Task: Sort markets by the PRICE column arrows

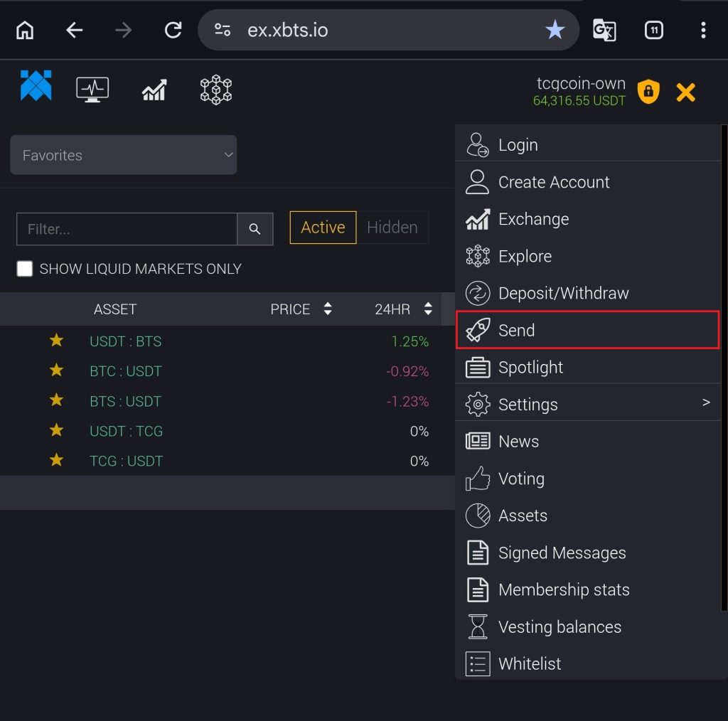Action: coord(327,309)
